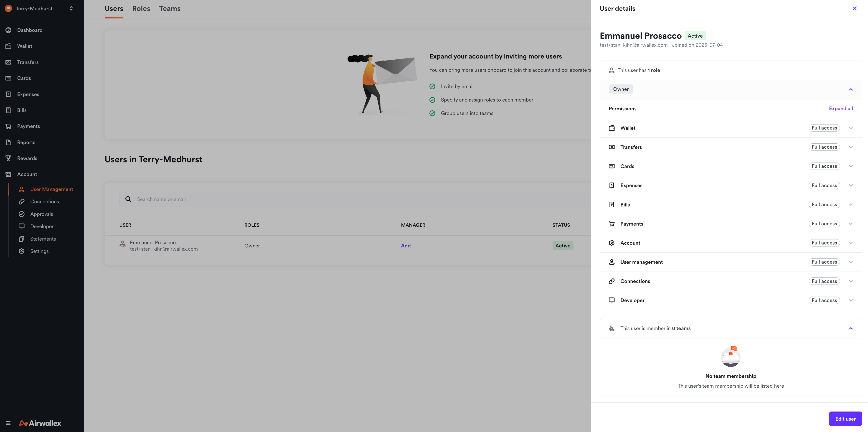Open the Dashboard icon in sidebar
Image resolution: width=868 pixels, height=432 pixels.
click(x=8, y=30)
